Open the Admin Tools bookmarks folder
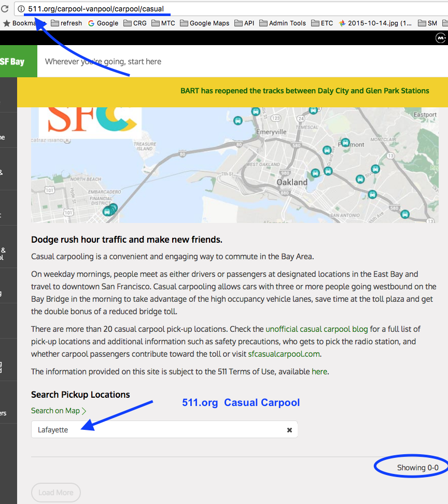 click(x=283, y=23)
